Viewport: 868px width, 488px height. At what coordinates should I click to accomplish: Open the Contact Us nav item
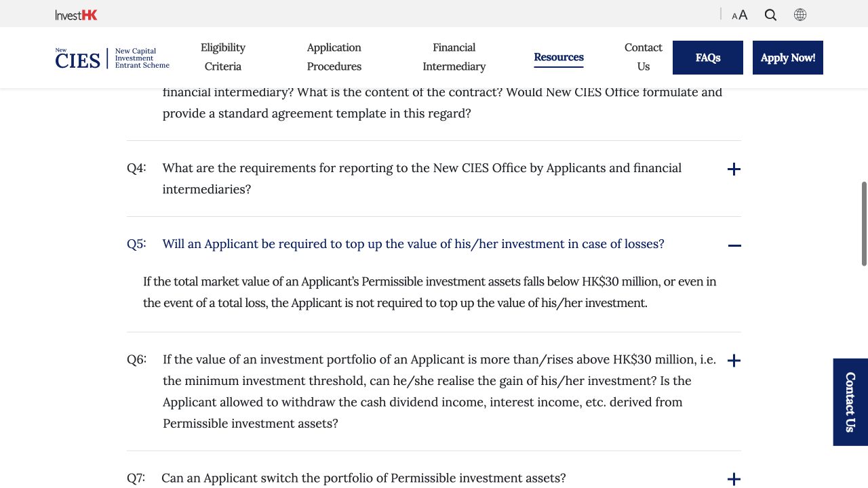644,57
